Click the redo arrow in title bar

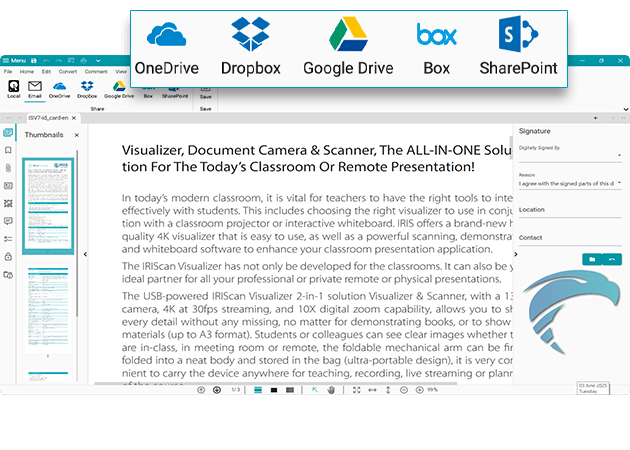(x=59, y=61)
